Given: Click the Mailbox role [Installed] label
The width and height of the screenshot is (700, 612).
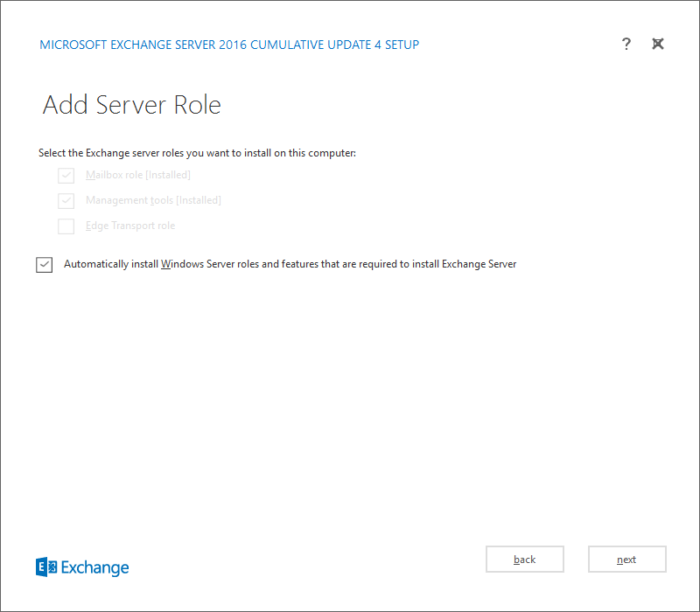Looking at the screenshot, I should tap(138, 175).
